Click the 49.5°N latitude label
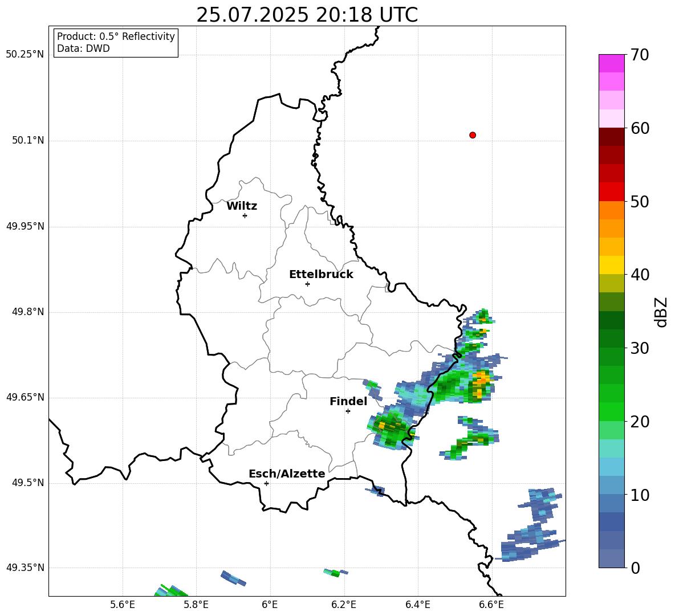 coord(28,483)
